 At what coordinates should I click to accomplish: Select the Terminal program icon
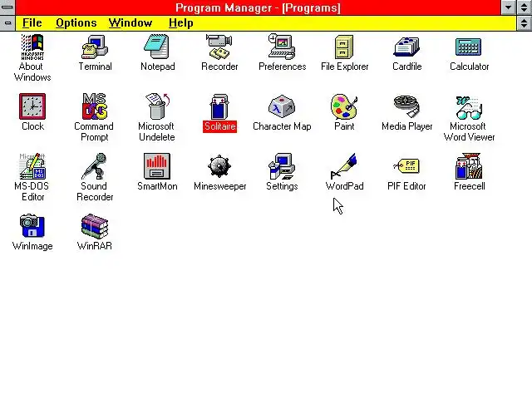(95, 47)
